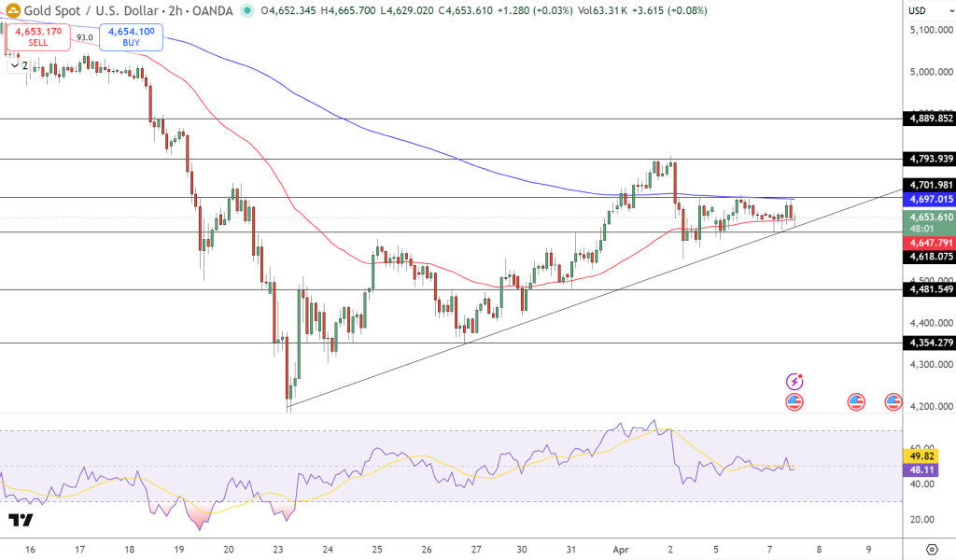
Task: Click the 93.0 spread label between SELL and BUY
Action: pos(83,38)
